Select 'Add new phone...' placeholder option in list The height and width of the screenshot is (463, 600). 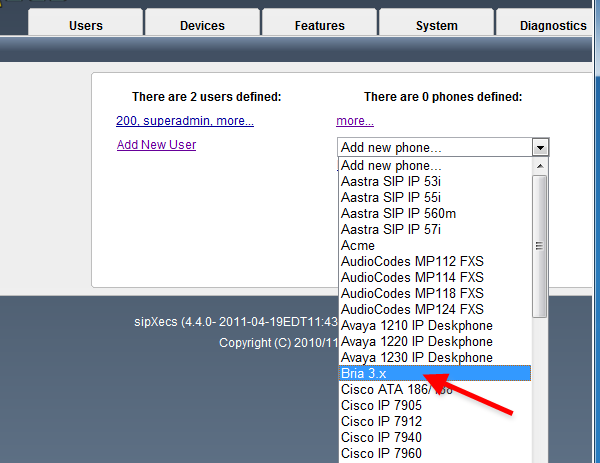[435, 166]
